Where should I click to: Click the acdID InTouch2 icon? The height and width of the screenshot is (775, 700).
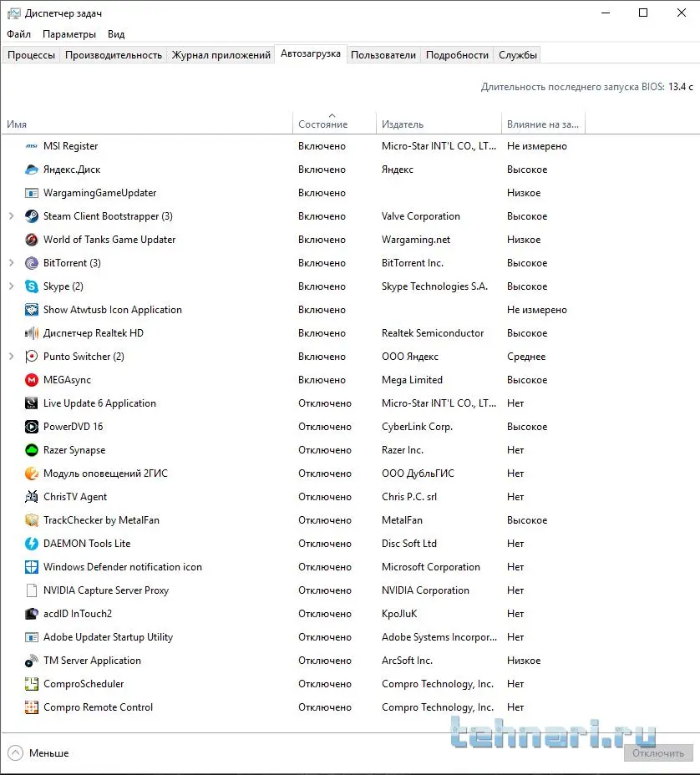coord(32,614)
